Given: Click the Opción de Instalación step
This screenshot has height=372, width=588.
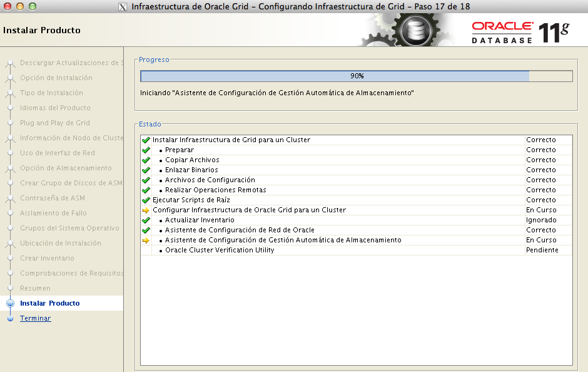Looking at the screenshot, I should 56,78.
